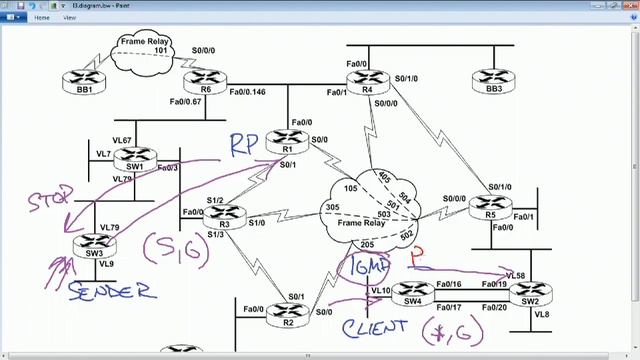Click the SW4 switch icon in the diagram
Viewport: 640px width, 360px height.
(x=413, y=293)
